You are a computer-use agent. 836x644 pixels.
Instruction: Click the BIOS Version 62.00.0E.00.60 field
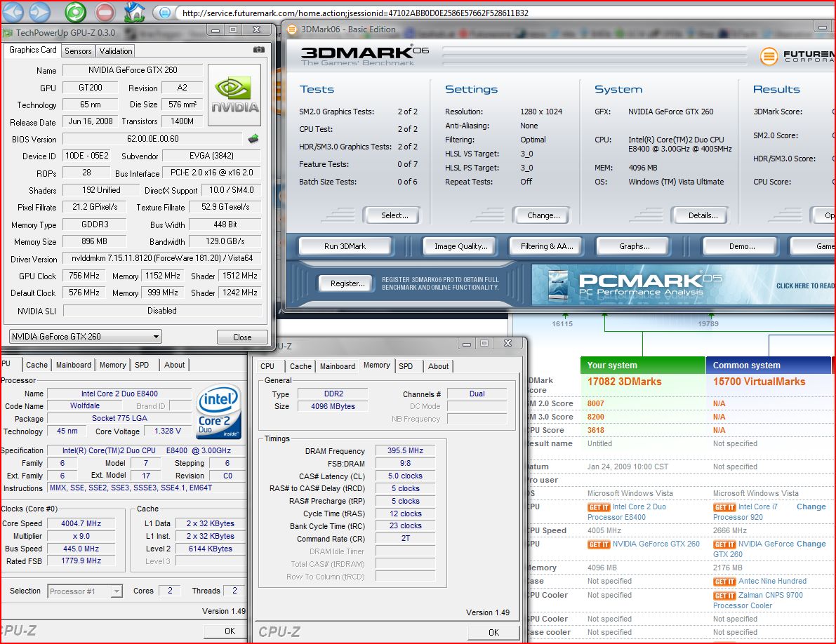pos(152,139)
